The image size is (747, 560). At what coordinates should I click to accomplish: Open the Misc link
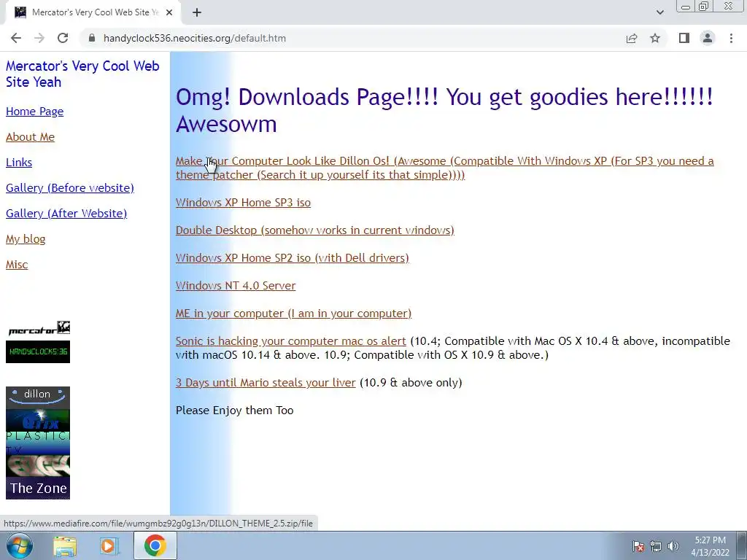[x=17, y=265]
